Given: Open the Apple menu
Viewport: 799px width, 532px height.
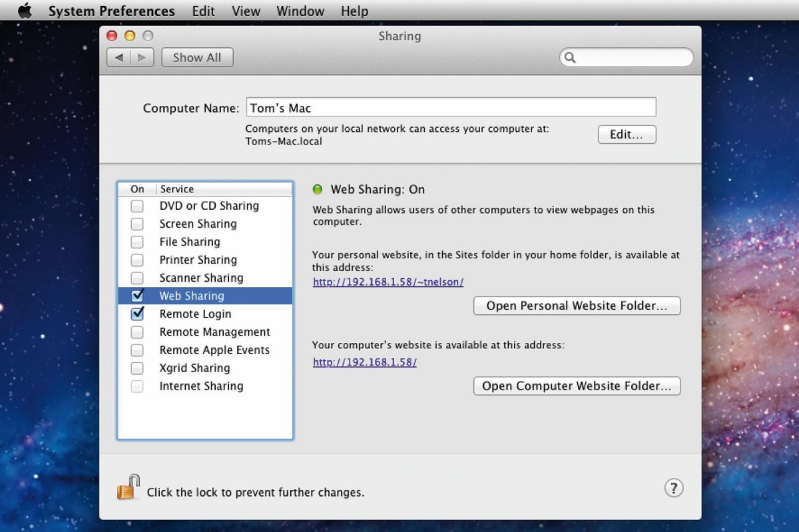Looking at the screenshot, I should 25,11.
